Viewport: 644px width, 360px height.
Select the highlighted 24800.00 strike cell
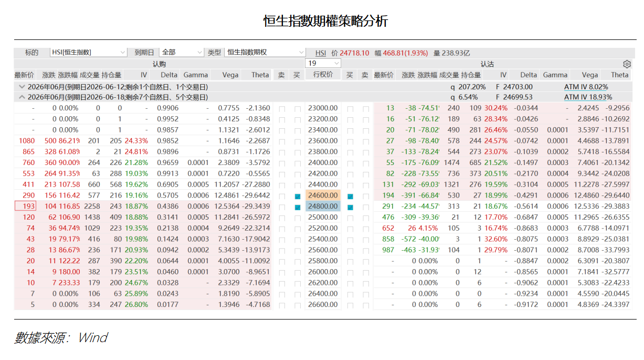pyautogui.click(x=323, y=207)
